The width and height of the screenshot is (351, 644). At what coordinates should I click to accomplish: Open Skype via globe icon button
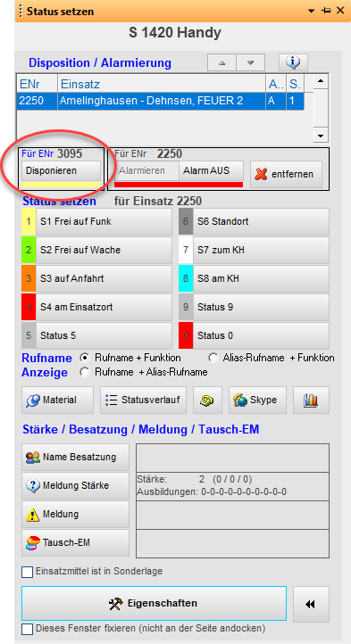click(257, 400)
